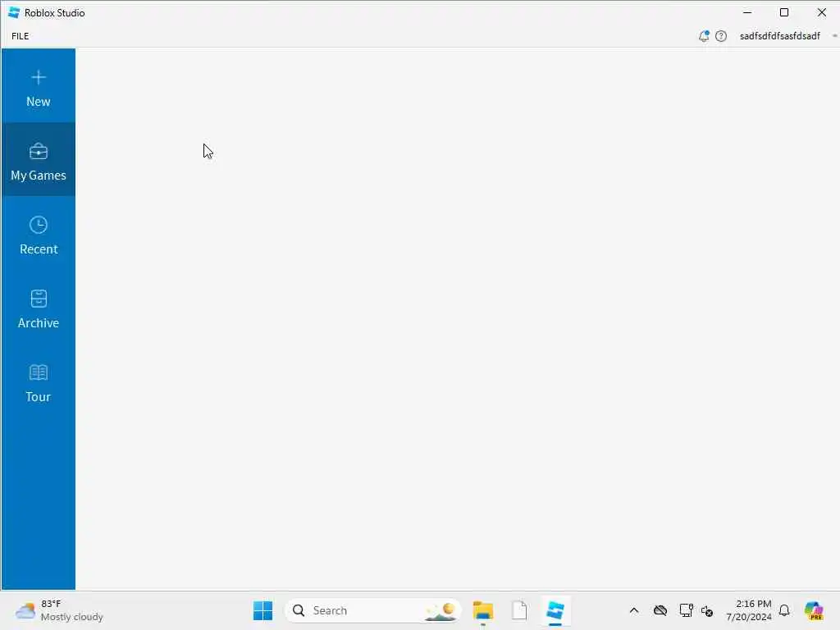Click the taskbar Search box
The image size is (840, 630).
373,610
